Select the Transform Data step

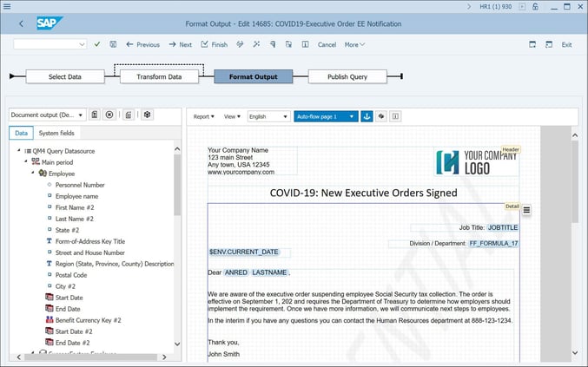click(159, 76)
